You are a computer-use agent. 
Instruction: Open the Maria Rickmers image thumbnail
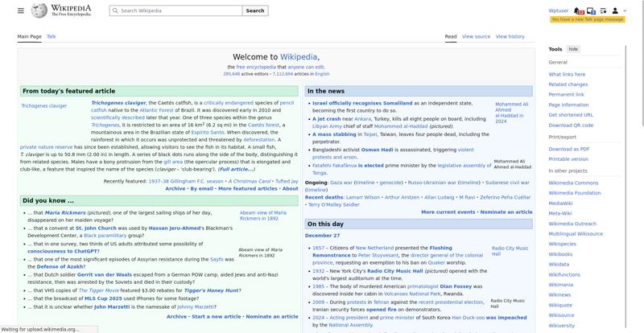click(260, 216)
